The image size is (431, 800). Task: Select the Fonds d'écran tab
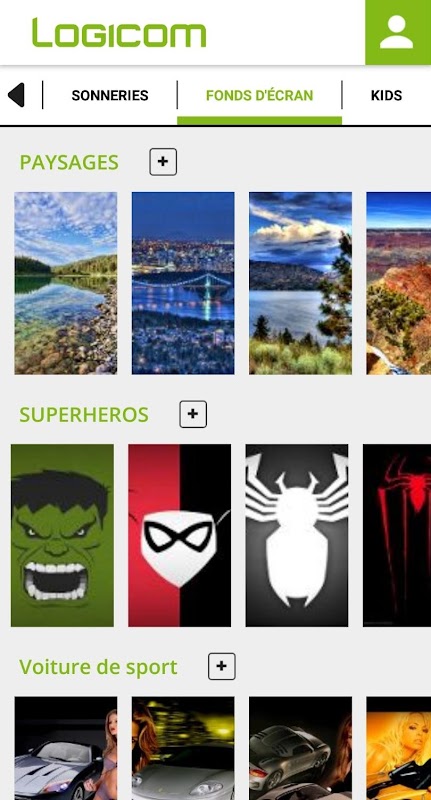[x=260, y=95]
